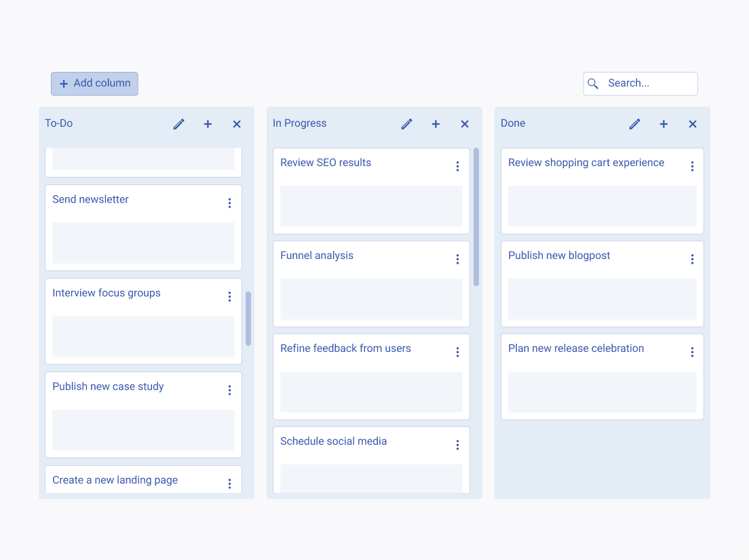This screenshot has width=749, height=560.
Task: Add a card to In Progress column
Action: coord(436,124)
